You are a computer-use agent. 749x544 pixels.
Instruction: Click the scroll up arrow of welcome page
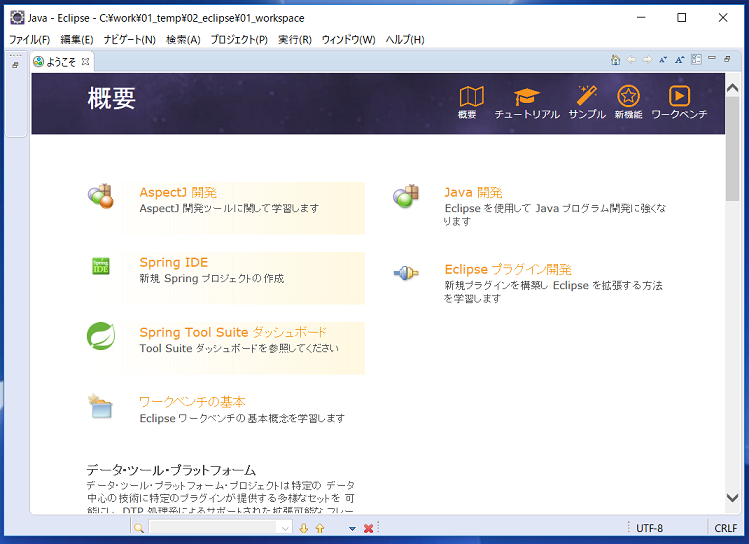click(x=732, y=88)
